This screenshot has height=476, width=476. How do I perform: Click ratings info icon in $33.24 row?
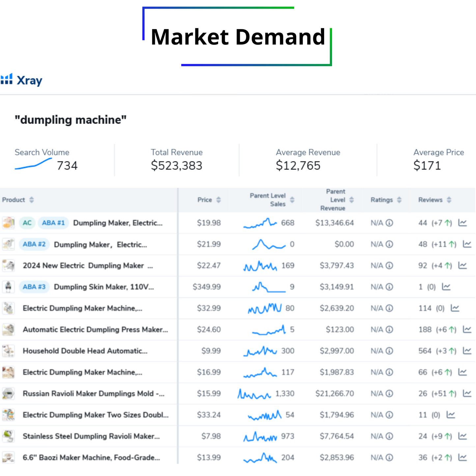(x=389, y=415)
